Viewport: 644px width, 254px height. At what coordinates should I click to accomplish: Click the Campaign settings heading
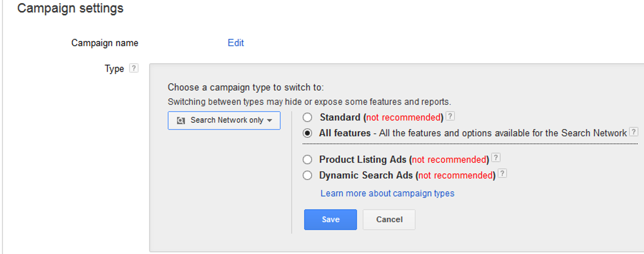click(x=70, y=8)
